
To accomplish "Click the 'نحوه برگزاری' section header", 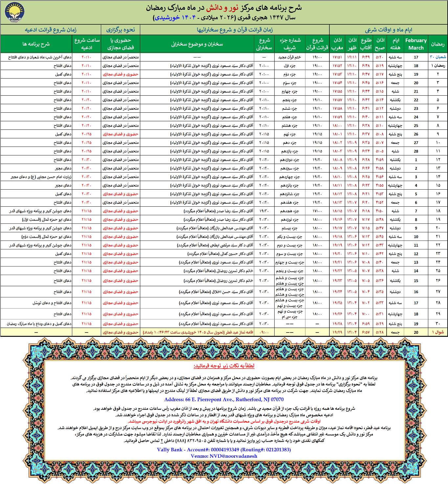I will [x=121, y=30].
